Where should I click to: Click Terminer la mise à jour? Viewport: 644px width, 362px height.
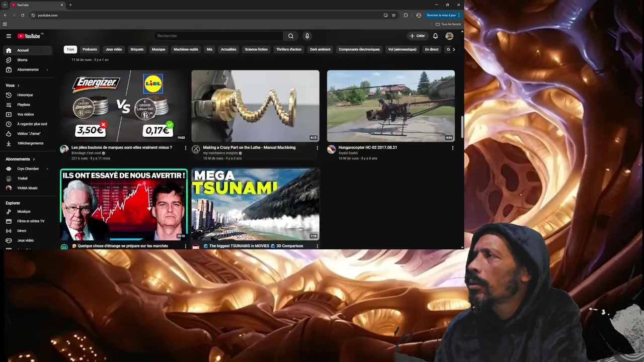pyautogui.click(x=443, y=15)
